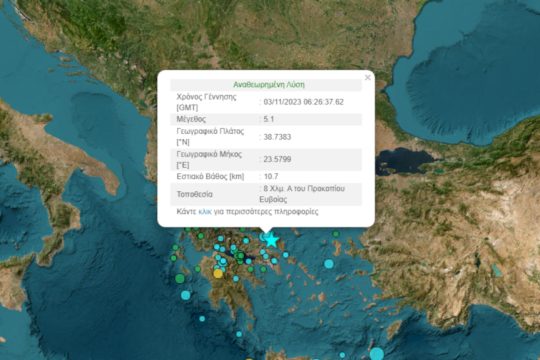This screenshot has width=540, height=360.
Task: Select the big cyan circle at the bottom near Crete
Action: [377, 354]
